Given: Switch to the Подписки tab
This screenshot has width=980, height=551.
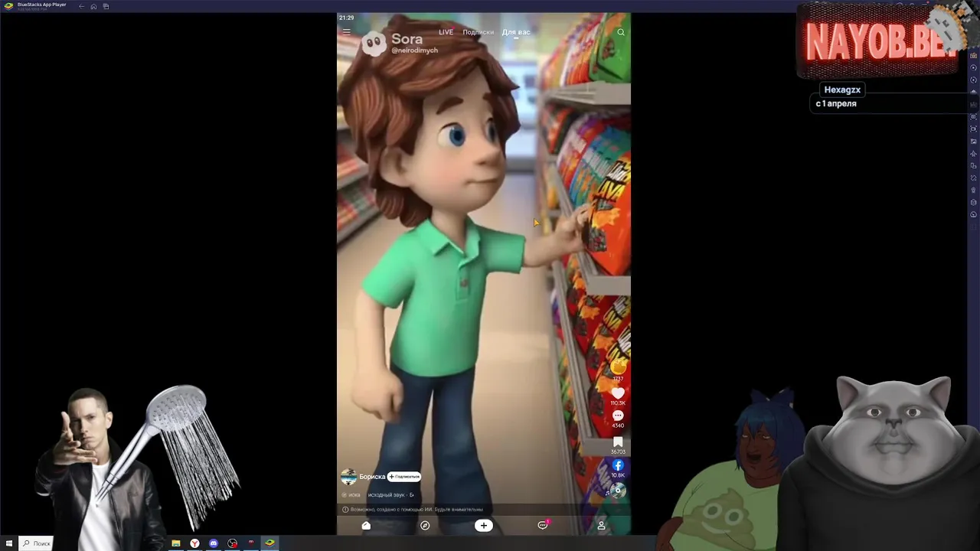Looking at the screenshot, I should [x=478, y=32].
